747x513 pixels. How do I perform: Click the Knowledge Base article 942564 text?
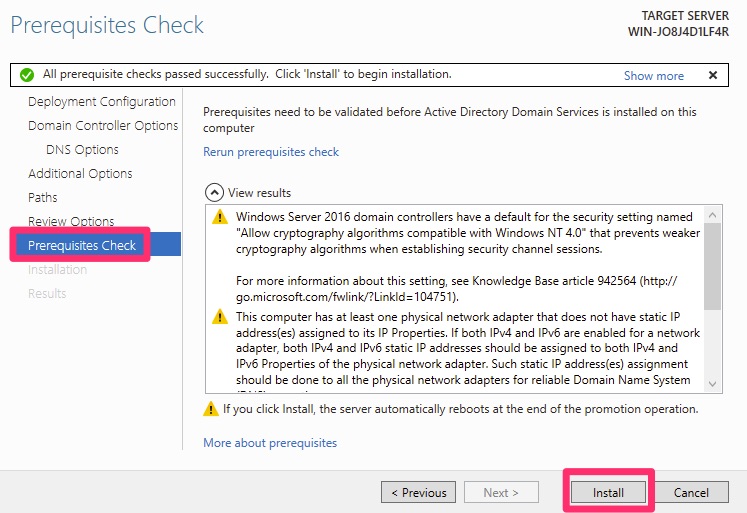coord(554,281)
